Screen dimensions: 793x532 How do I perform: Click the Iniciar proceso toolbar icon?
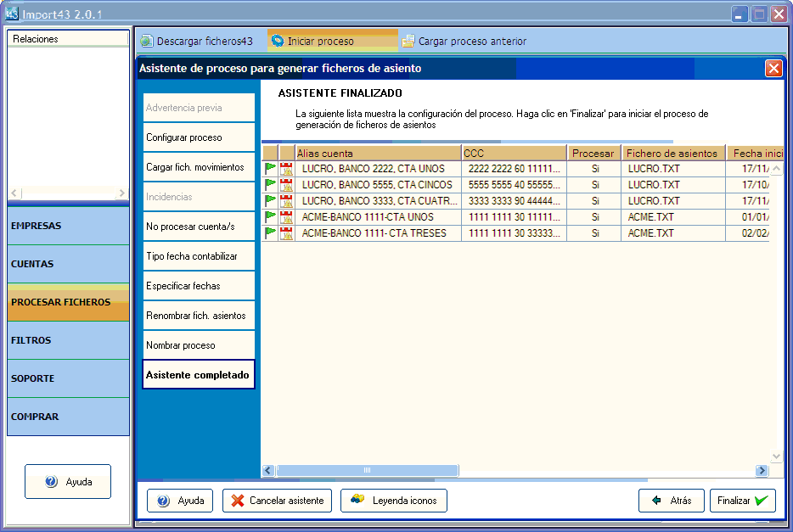278,41
